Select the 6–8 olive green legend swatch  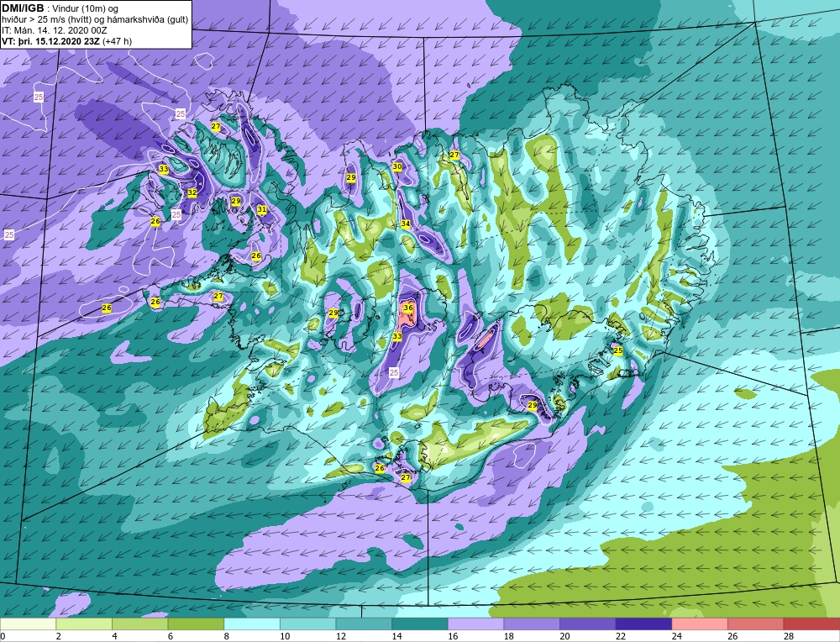(x=196, y=624)
